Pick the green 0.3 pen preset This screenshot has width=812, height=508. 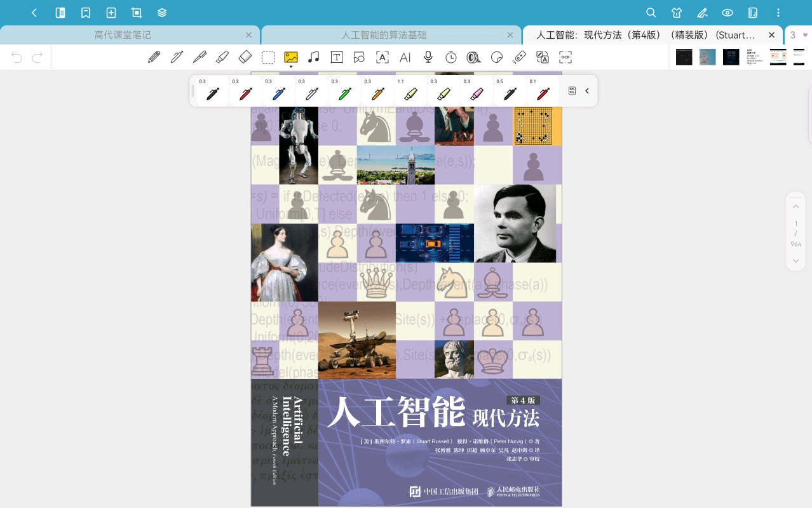click(344, 91)
